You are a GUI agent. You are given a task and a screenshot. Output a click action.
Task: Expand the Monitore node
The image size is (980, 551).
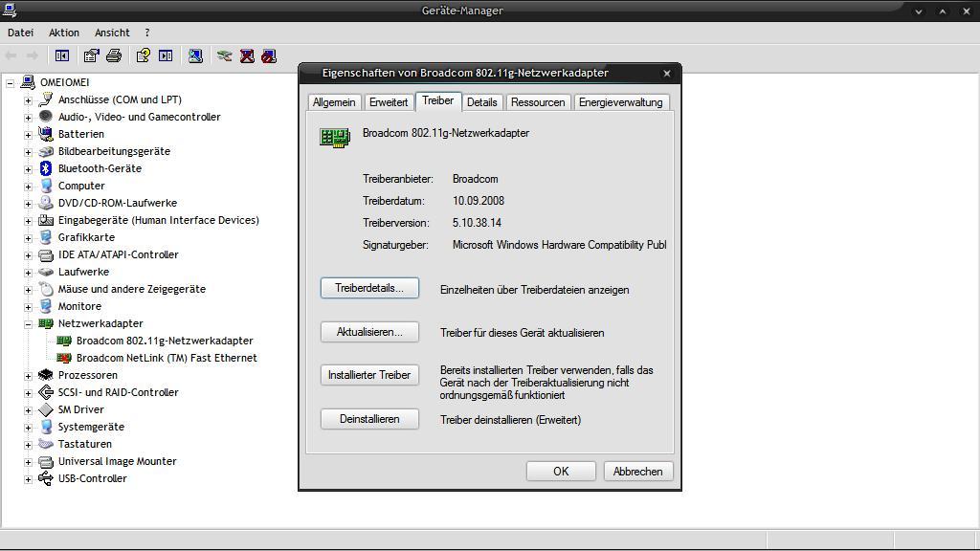click(28, 307)
